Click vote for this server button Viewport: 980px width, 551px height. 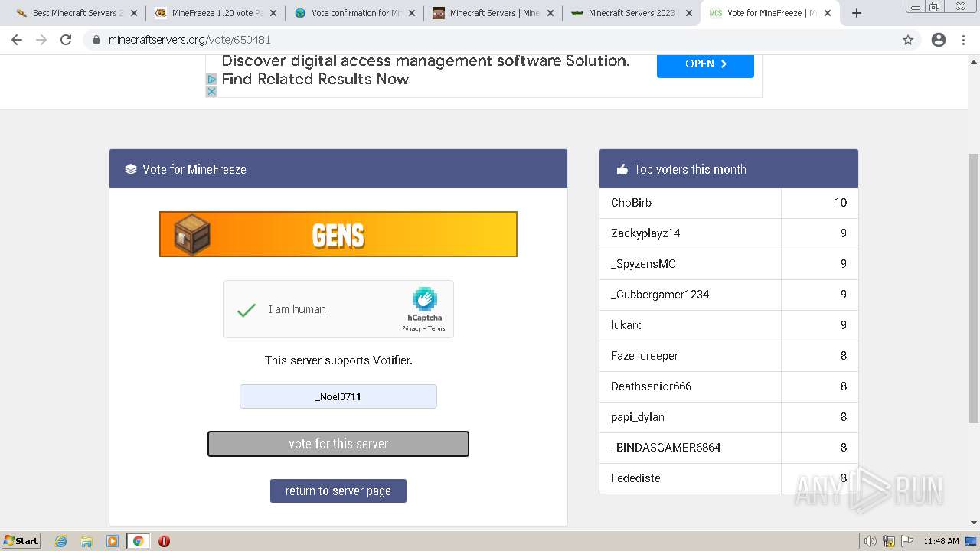[338, 444]
